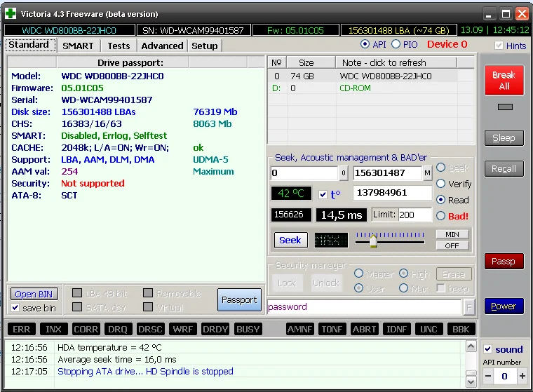Screen dimensions: 533x392
Task: Select the PIO radio button
Action: 396,44
